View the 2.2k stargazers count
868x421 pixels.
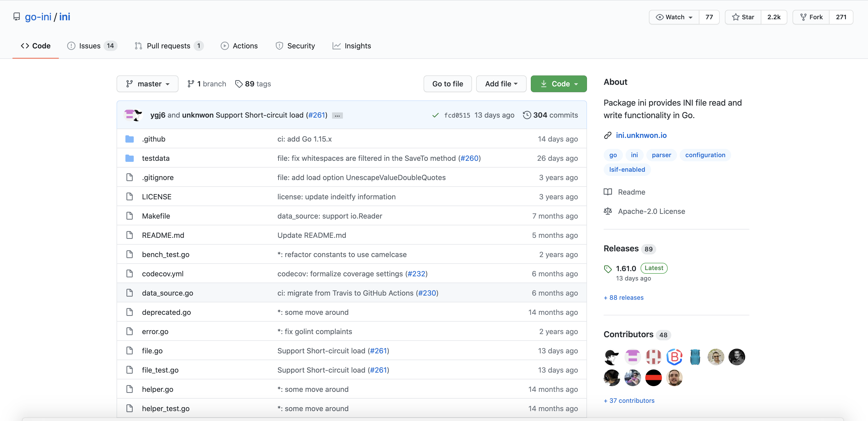click(x=774, y=17)
